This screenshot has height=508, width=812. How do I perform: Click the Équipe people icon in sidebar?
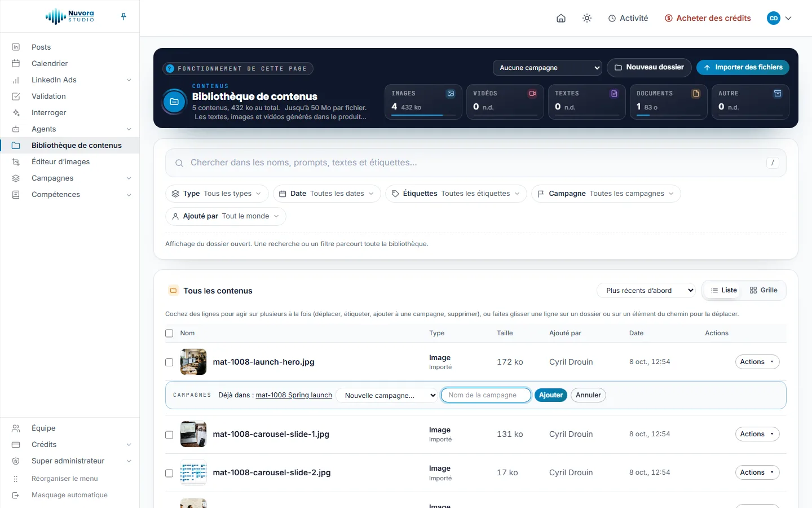tap(16, 428)
